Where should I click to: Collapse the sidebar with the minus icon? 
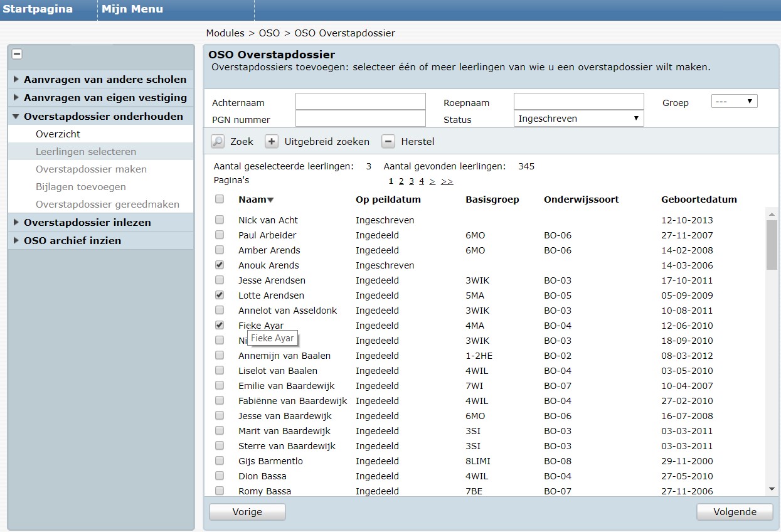click(18, 55)
